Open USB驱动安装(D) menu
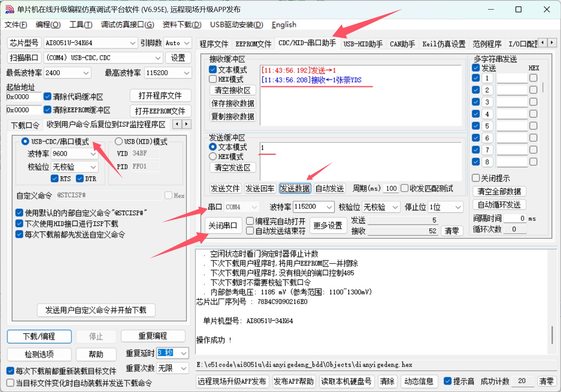Image resolution: width=561 pixels, height=392 pixels. coord(237,25)
